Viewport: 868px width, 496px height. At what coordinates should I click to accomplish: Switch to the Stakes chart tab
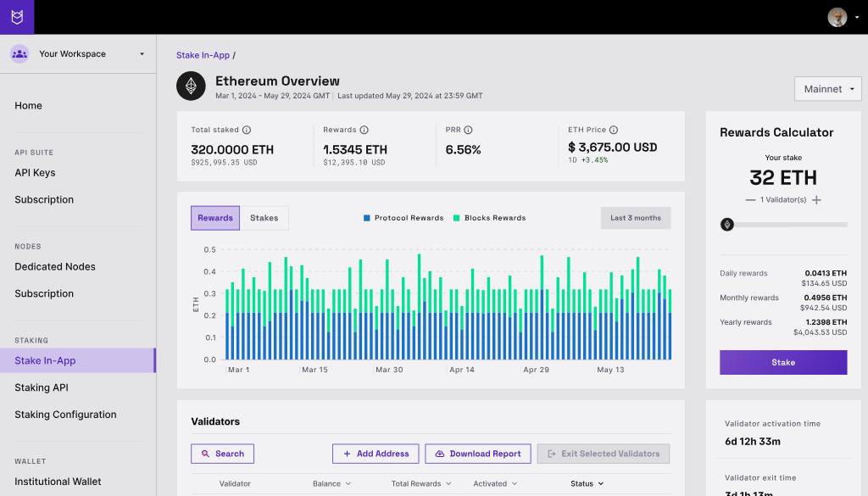264,218
